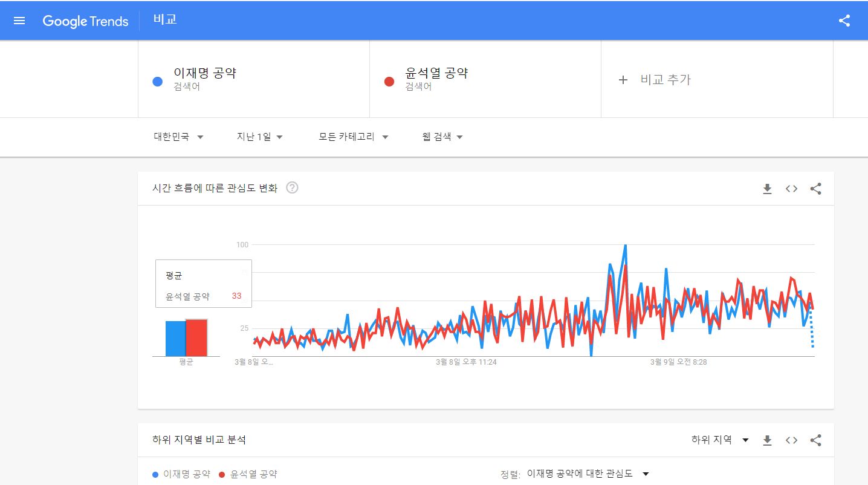This screenshot has width=868, height=485.
Task: Share the interest over time chart
Action: pos(815,189)
